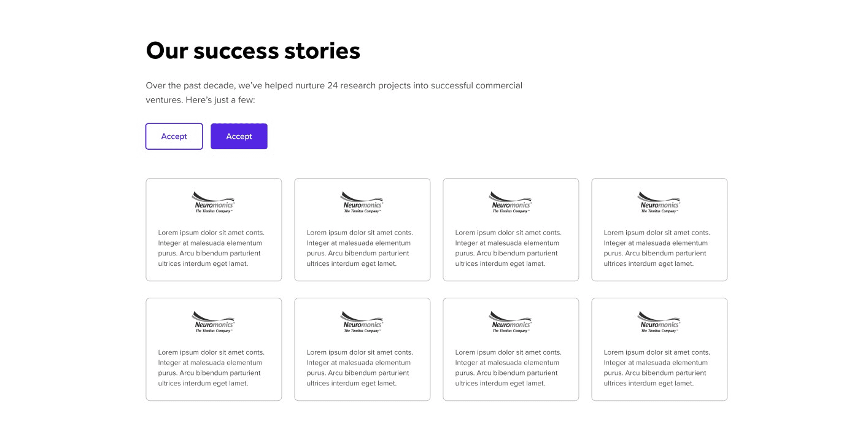
Task: Select the Lorem ipsum text in second top-row card
Action: tap(360, 248)
